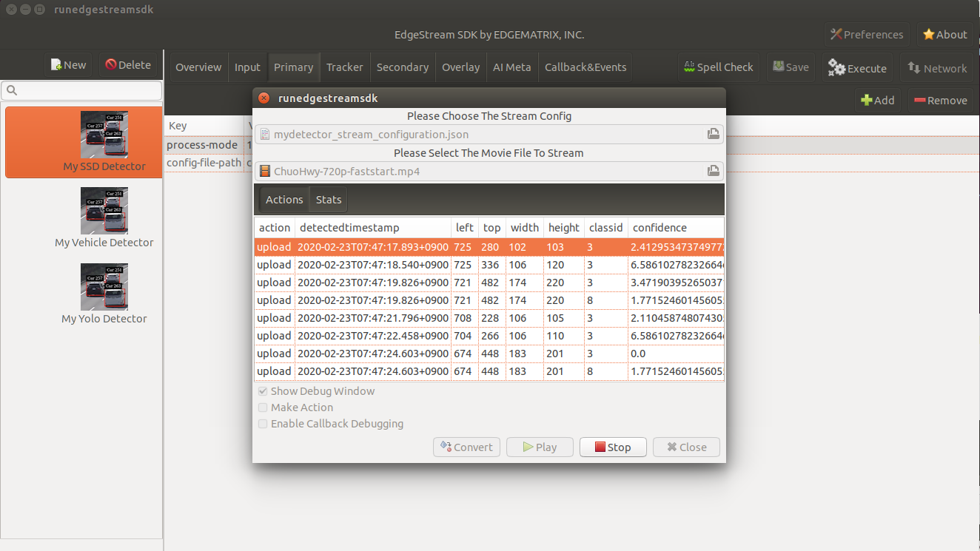Viewport: 980px width, 551px height.
Task: Switch to the Overlay tab
Action: (x=461, y=67)
